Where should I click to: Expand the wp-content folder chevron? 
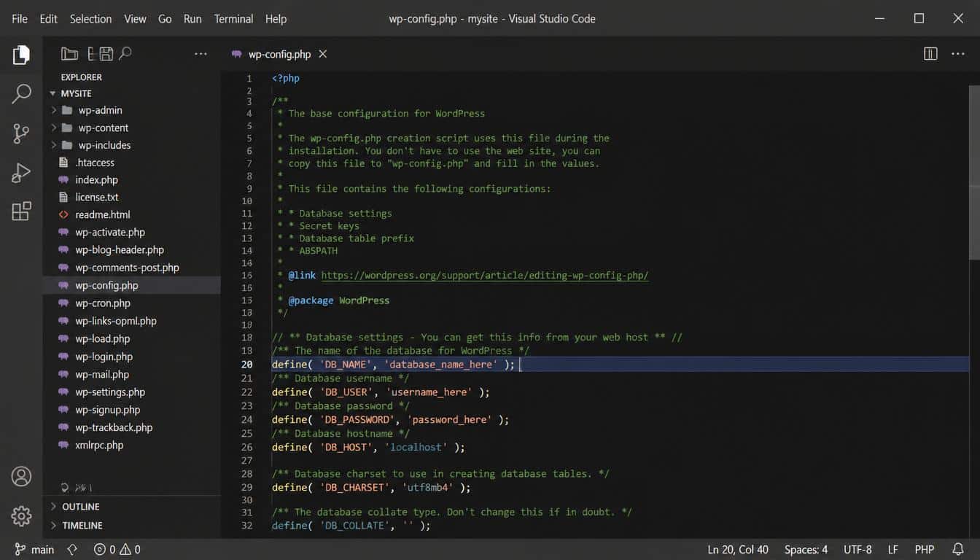pyautogui.click(x=53, y=128)
